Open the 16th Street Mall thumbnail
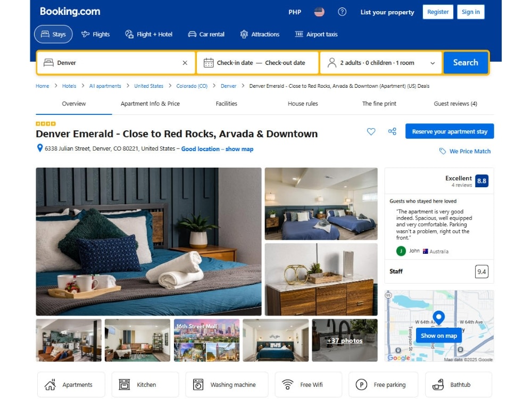This screenshot has height=399, width=532. click(206, 340)
